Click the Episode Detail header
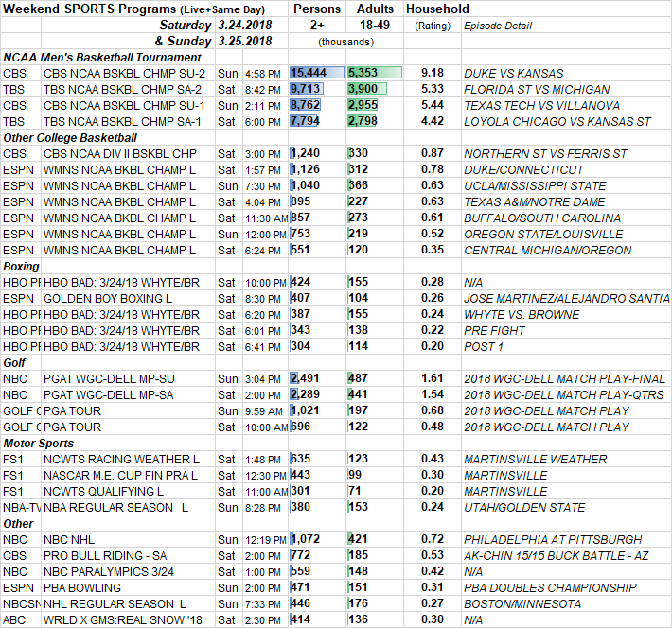Image resolution: width=672 pixels, height=628 pixels. pos(498,26)
